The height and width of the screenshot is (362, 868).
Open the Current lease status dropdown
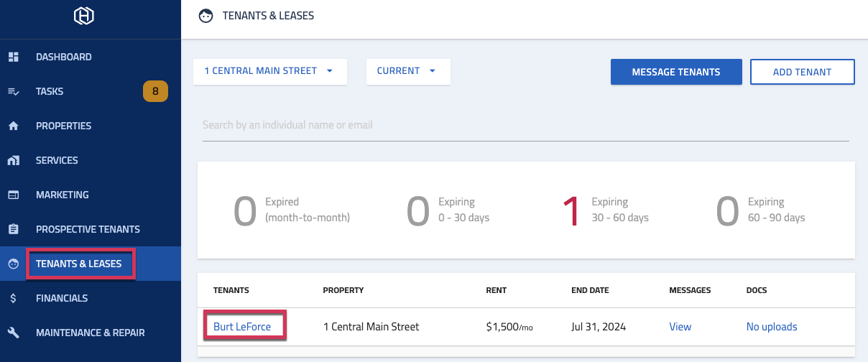tap(408, 71)
